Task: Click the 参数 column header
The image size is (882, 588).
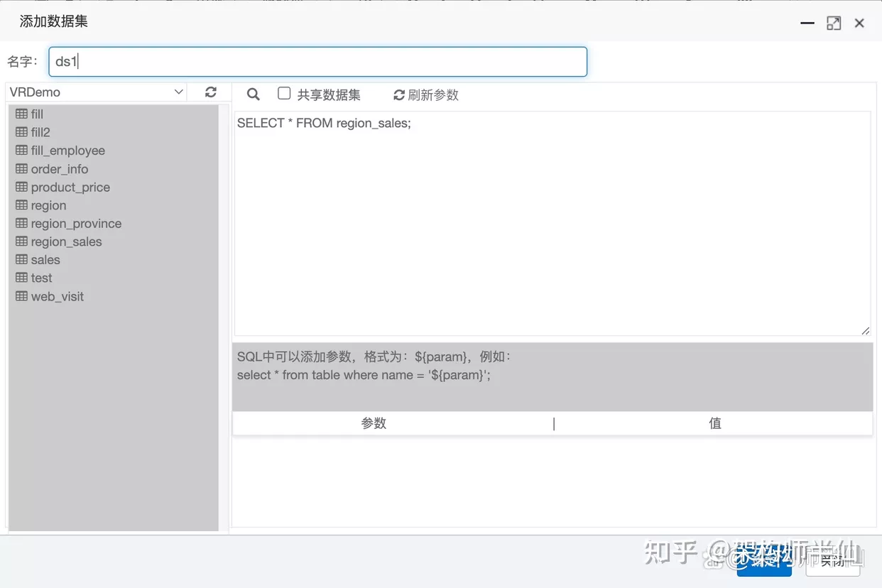Action: [374, 423]
